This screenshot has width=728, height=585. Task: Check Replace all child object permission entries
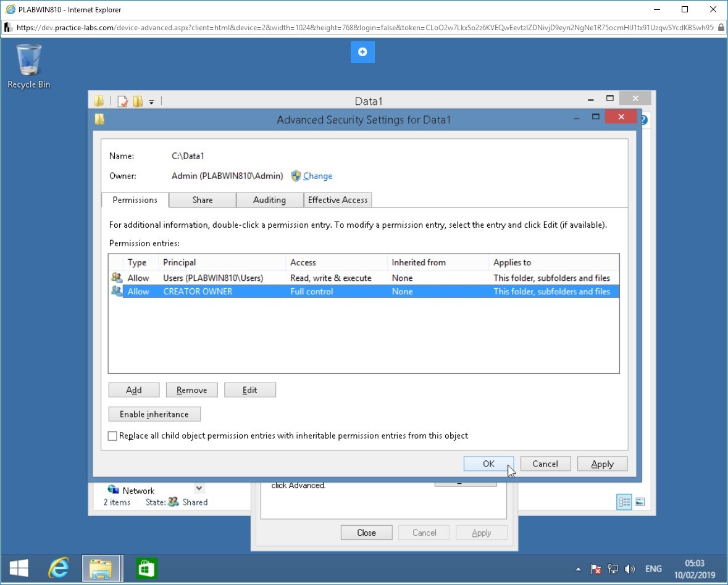[112, 436]
